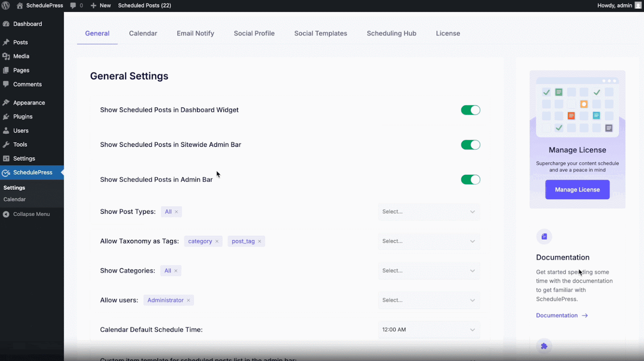Click the Manage License button
Image resolution: width=644 pixels, height=361 pixels.
pos(578,190)
